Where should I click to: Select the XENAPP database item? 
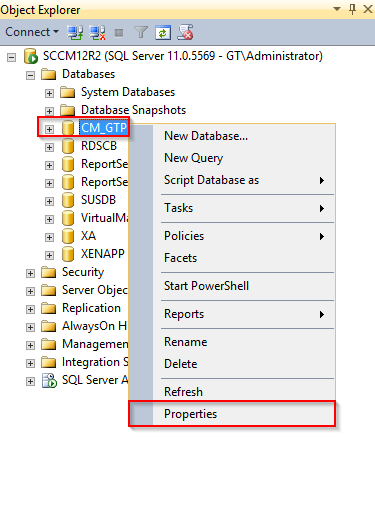tap(103, 254)
